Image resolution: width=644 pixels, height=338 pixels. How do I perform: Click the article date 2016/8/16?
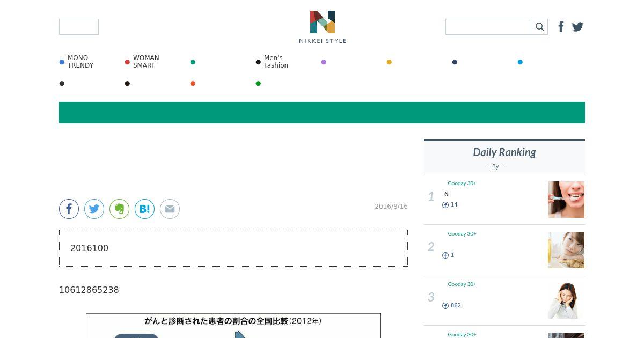coord(391,207)
